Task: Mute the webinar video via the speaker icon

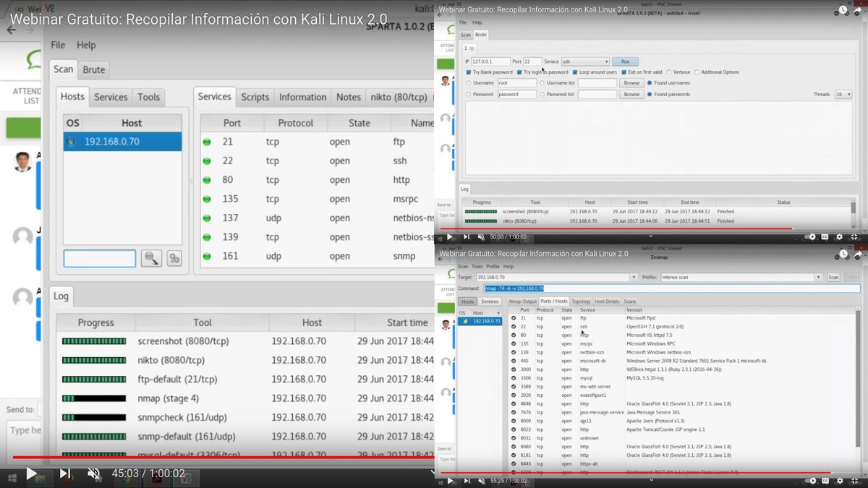Action: tap(93, 474)
